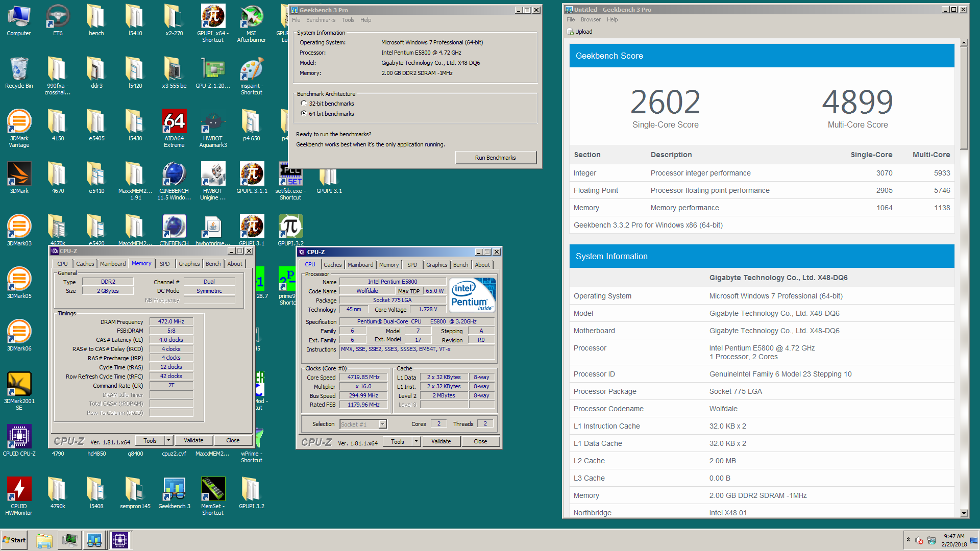The width and height of the screenshot is (980, 551).
Task: Open the GPUPI_x64 shortcut icon
Action: click(213, 23)
